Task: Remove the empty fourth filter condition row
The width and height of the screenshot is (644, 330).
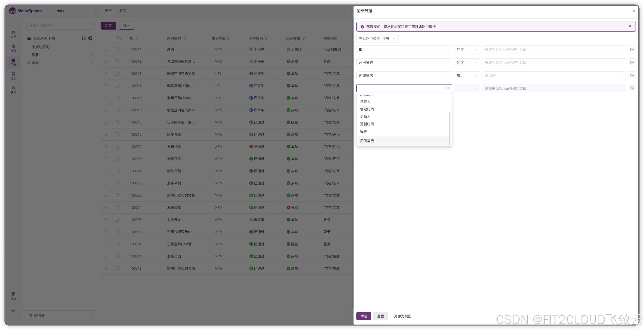Action: click(632, 88)
